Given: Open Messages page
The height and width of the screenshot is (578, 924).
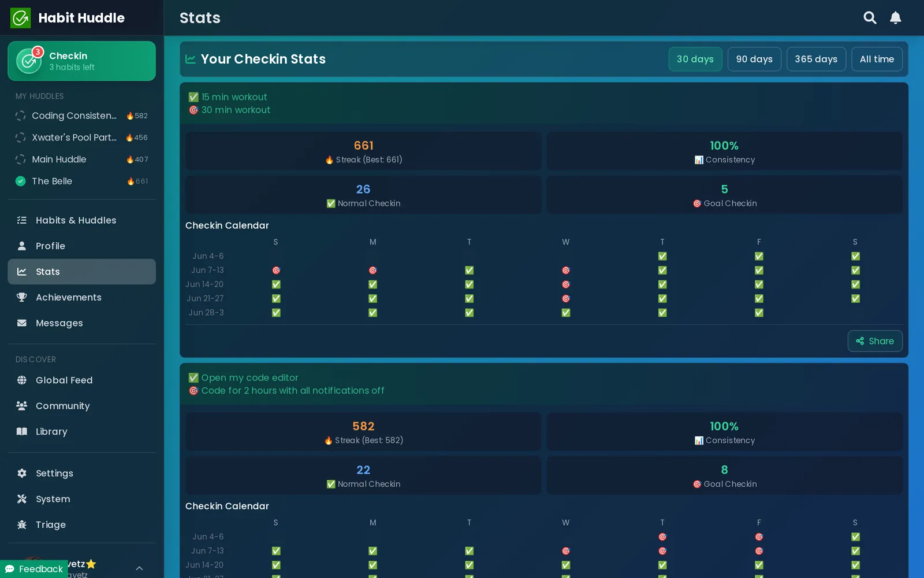Looking at the screenshot, I should pos(81,323).
